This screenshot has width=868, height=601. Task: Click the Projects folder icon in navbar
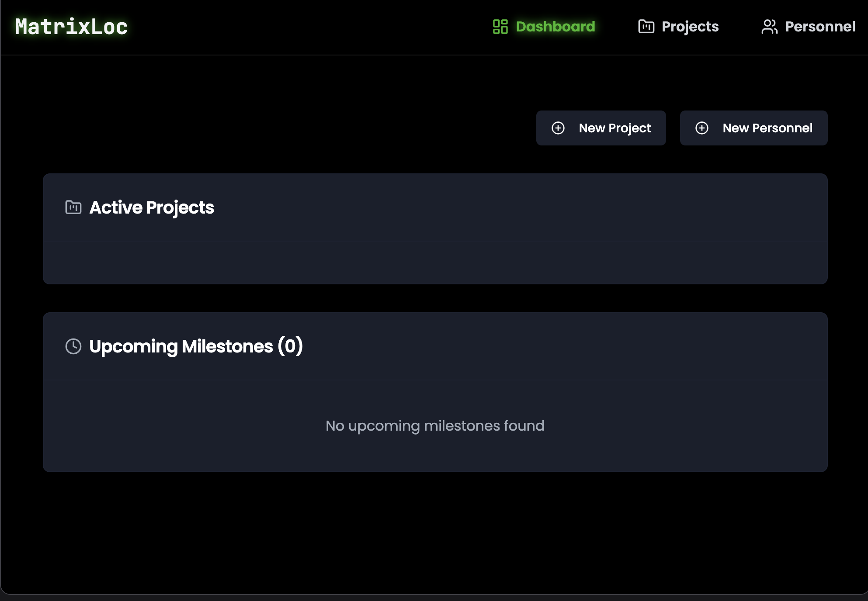pos(646,27)
